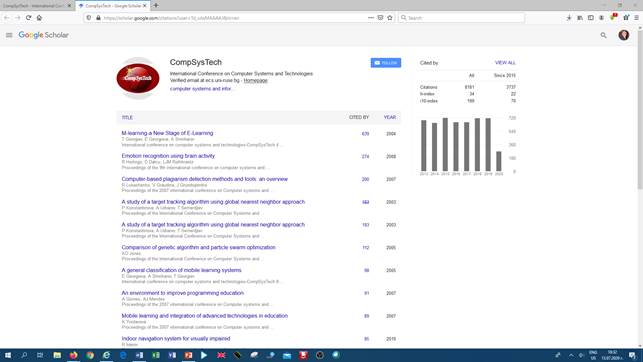This screenshot has height=362, width=643.
Task: Reload the page with the refresh icon
Action: click(28, 18)
